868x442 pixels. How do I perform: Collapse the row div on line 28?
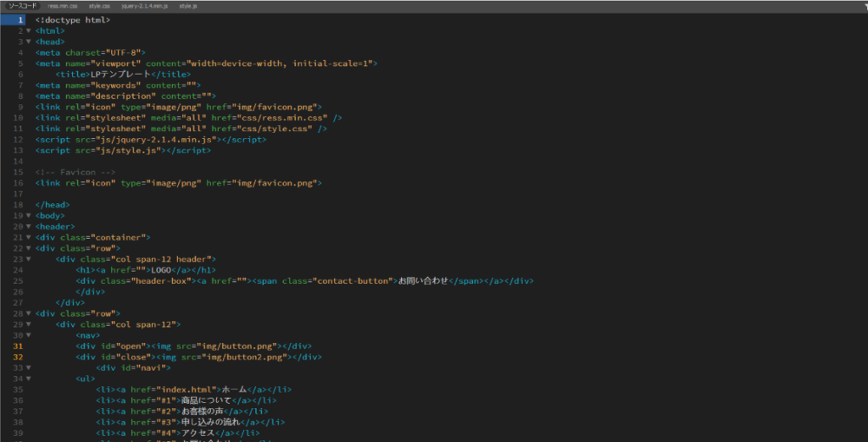click(28, 313)
